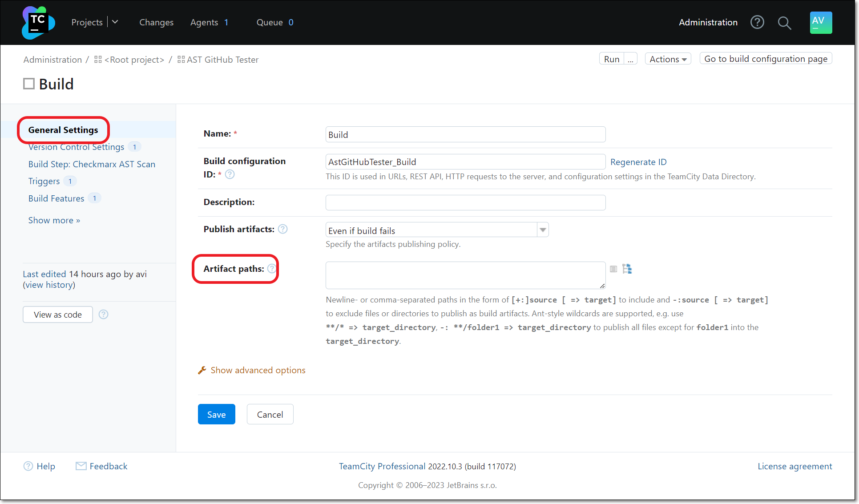This screenshot has width=859, height=504.
Task: Click the Root project grid icon
Action: [98, 59]
